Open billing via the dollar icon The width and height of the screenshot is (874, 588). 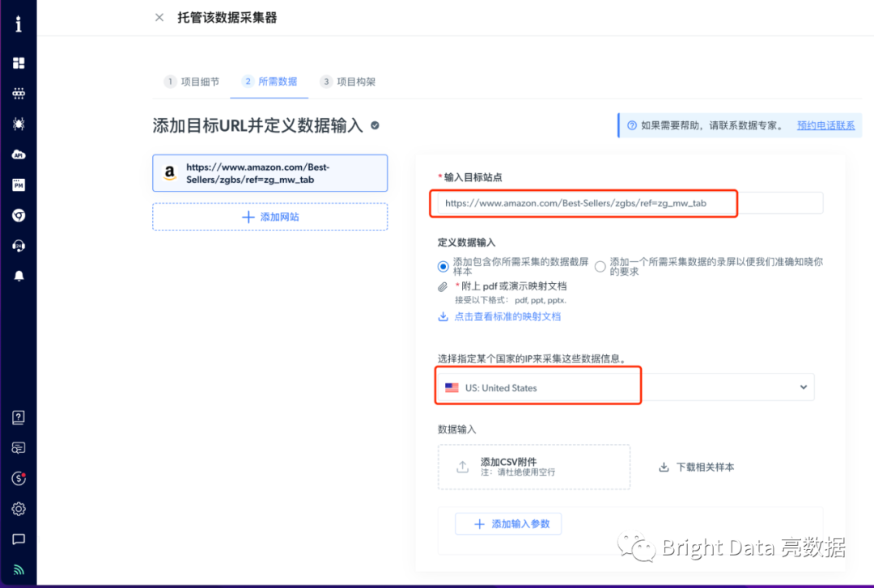point(19,478)
